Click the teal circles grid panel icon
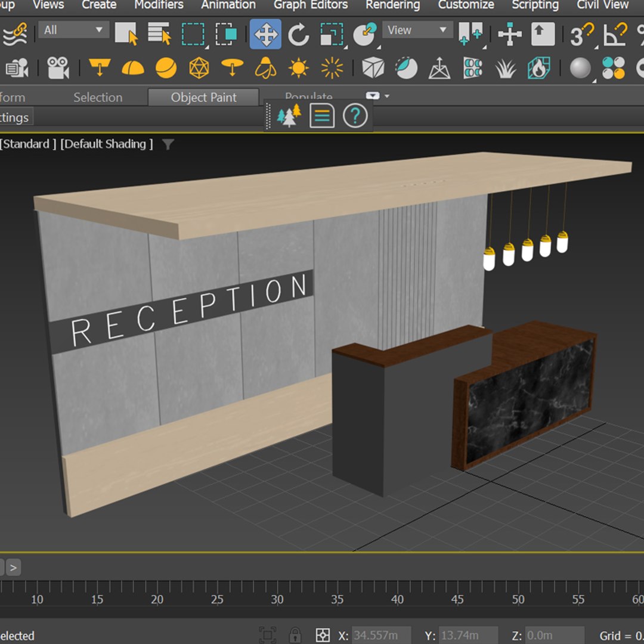The height and width of the screenshot is (644, 644). (473, 68)
